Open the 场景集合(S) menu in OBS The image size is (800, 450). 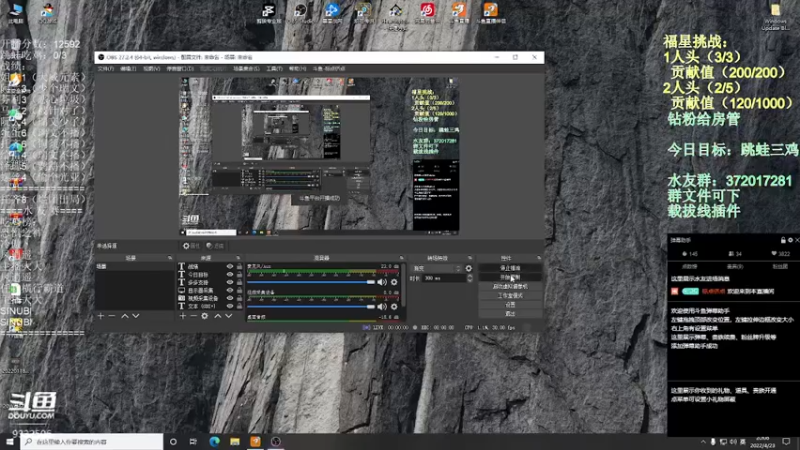pos(246,69)
